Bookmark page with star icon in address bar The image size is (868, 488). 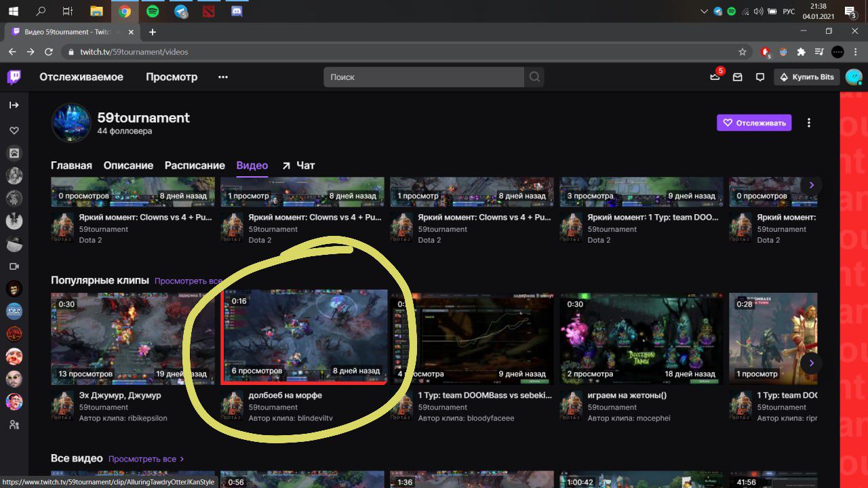click(x=743, y=52)
